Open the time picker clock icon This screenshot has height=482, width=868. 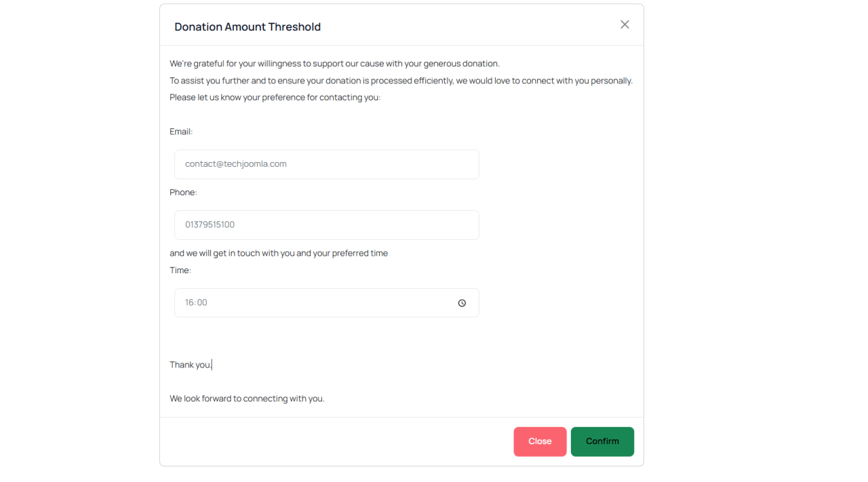(462, 303)
